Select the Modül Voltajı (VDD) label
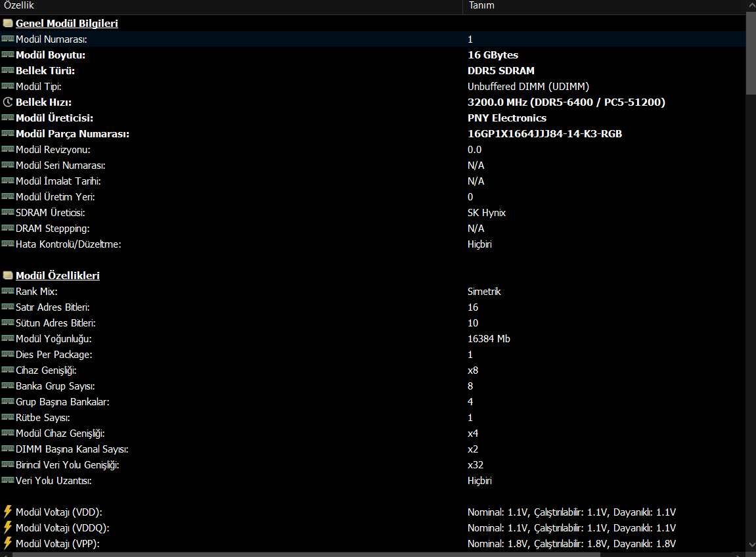This screenshot has width=756, height=557. click(x=59, y=512)
